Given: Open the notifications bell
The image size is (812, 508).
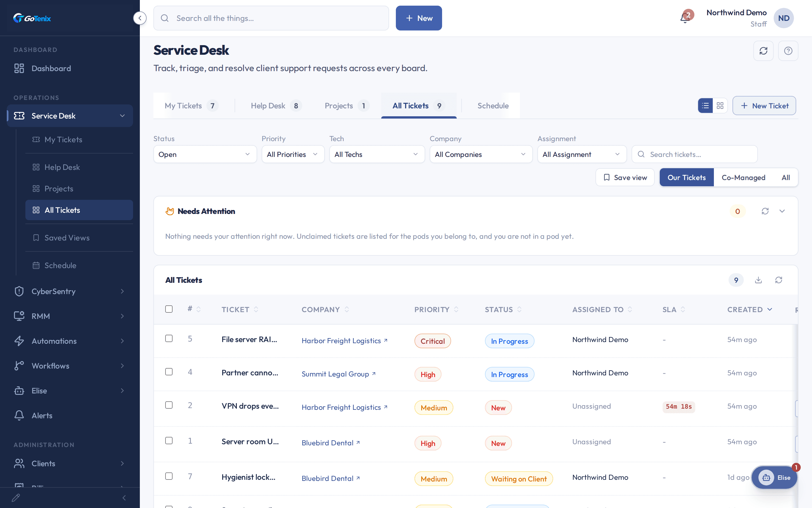Looking at the screenshot, I should [685, 18].
